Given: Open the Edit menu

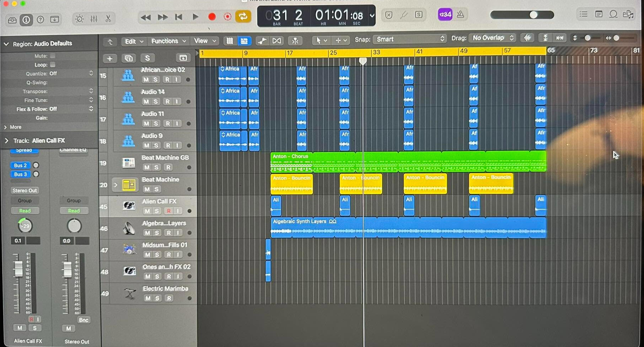Looking at the screenshot, I should point(133,42).
